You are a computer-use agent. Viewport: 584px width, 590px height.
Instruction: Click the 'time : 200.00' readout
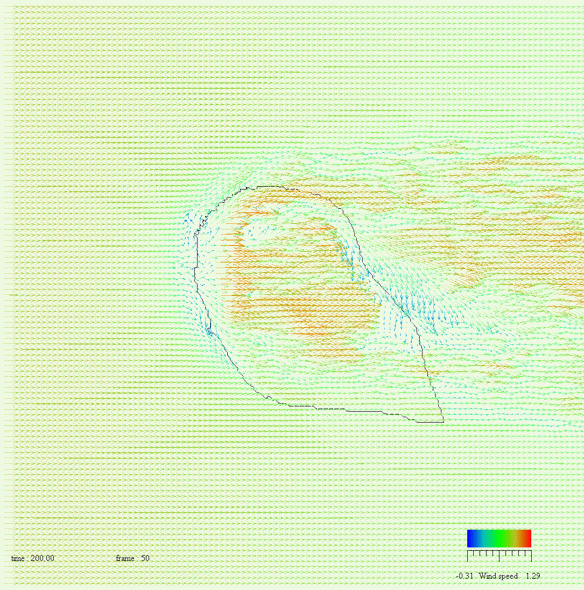(33, 558)
